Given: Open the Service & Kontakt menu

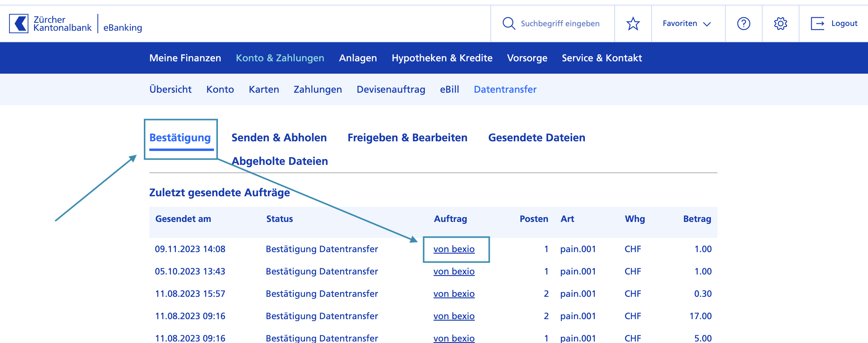Looking at the screenshot, I should click(602, 58).
